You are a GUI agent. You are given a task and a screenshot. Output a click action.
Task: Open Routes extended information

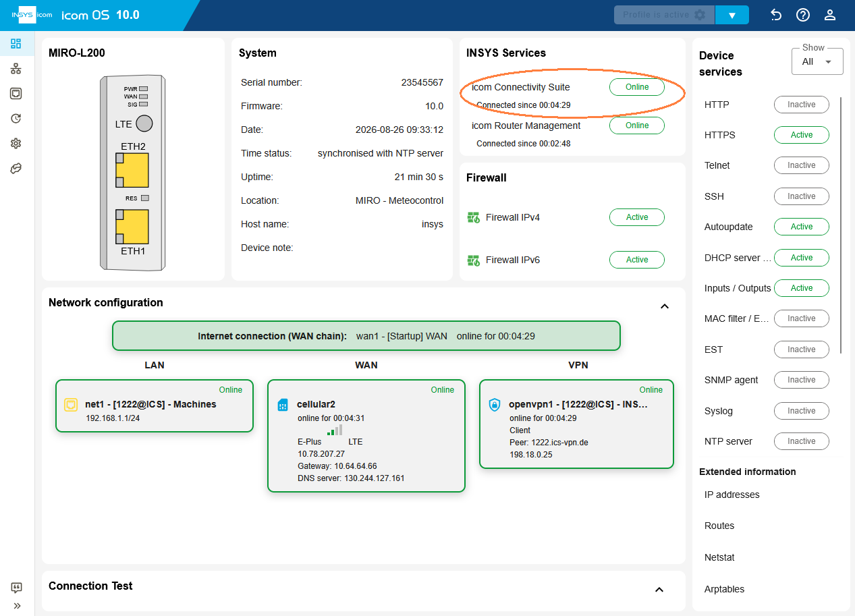click(719, 526)
